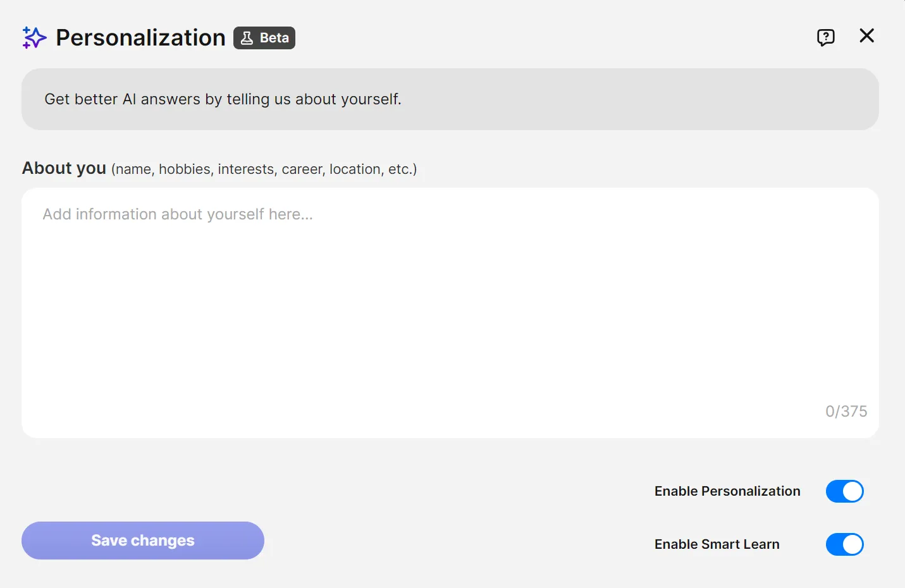Click the white knob on Personalization toggle
Viewport: 905px width, 588px height.
853,491
